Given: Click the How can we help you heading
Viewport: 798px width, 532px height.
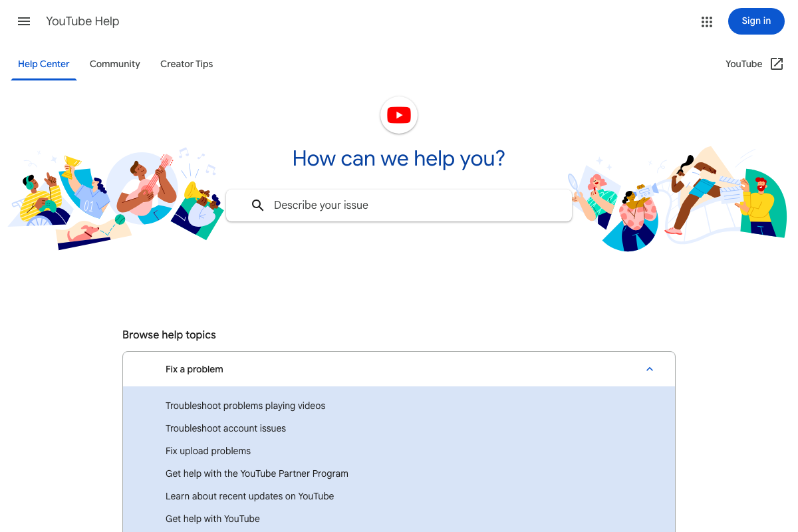Looking at the screenshot, I should (399, 158).
